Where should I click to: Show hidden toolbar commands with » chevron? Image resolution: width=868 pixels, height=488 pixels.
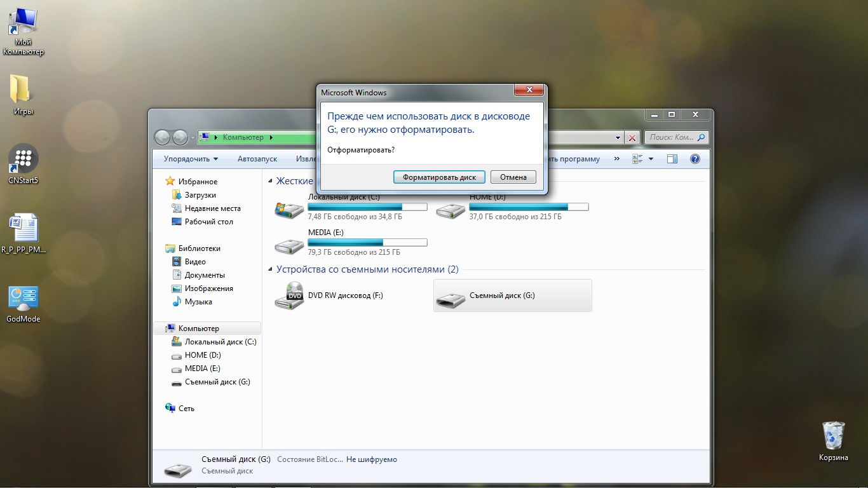pyautogui.click(x=616, y=159)
